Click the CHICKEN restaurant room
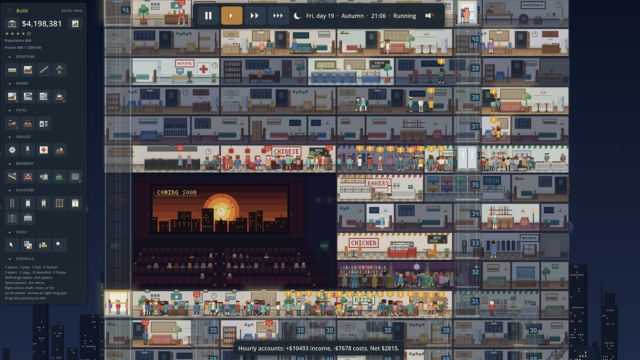The image size is (640, 360). 395,246
